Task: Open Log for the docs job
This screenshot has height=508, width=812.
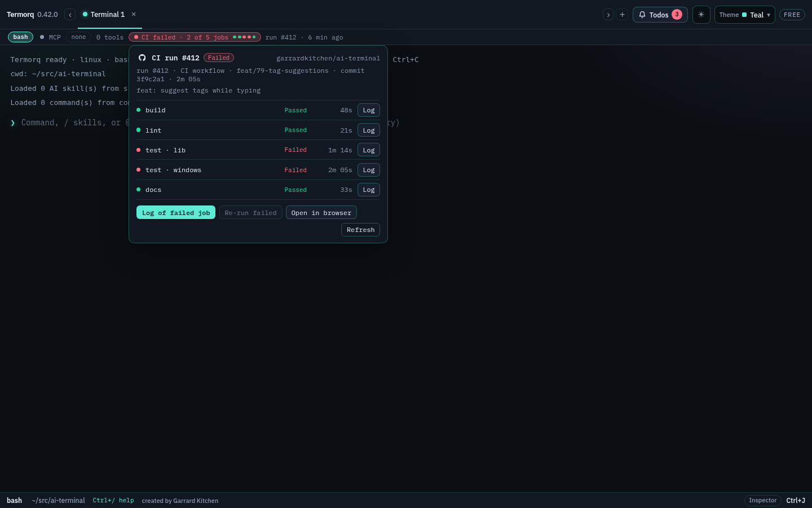Action: click(369, 190)
